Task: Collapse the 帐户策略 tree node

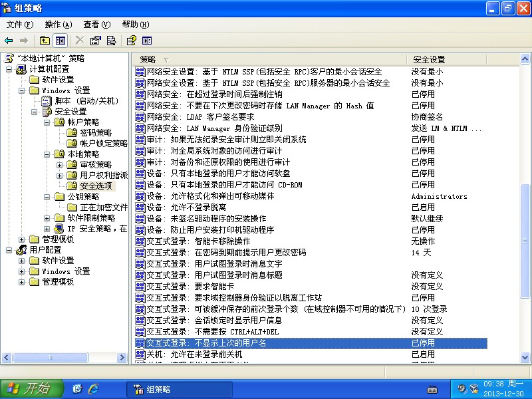Action: point(47,122)
